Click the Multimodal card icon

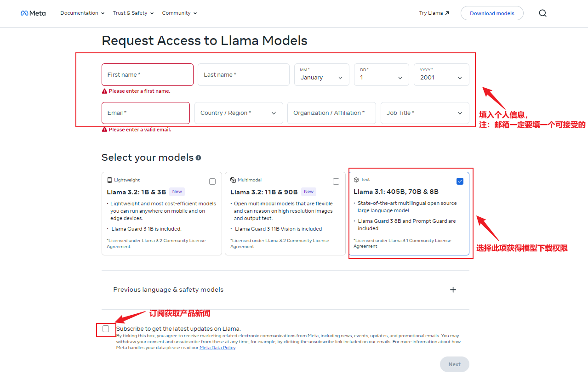coord(233,180)
